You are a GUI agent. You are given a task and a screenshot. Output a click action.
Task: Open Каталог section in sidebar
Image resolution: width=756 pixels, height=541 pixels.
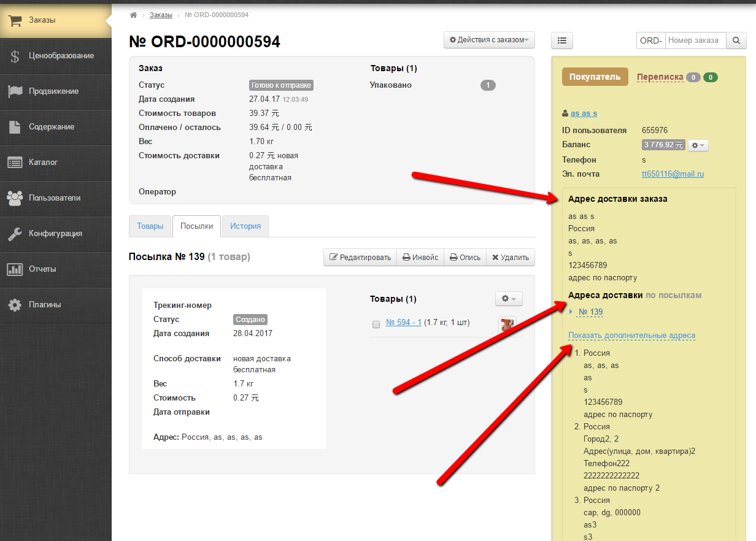click(55, 163)
